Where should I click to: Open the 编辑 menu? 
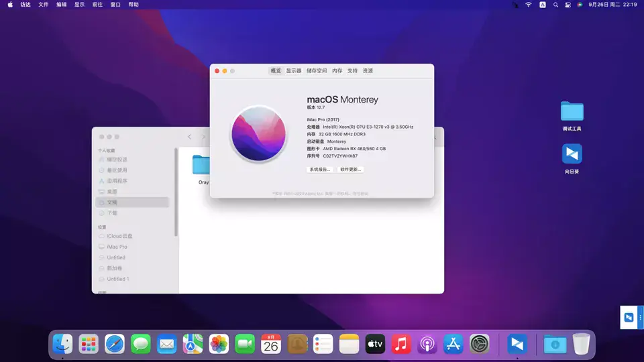coord(61,5)
